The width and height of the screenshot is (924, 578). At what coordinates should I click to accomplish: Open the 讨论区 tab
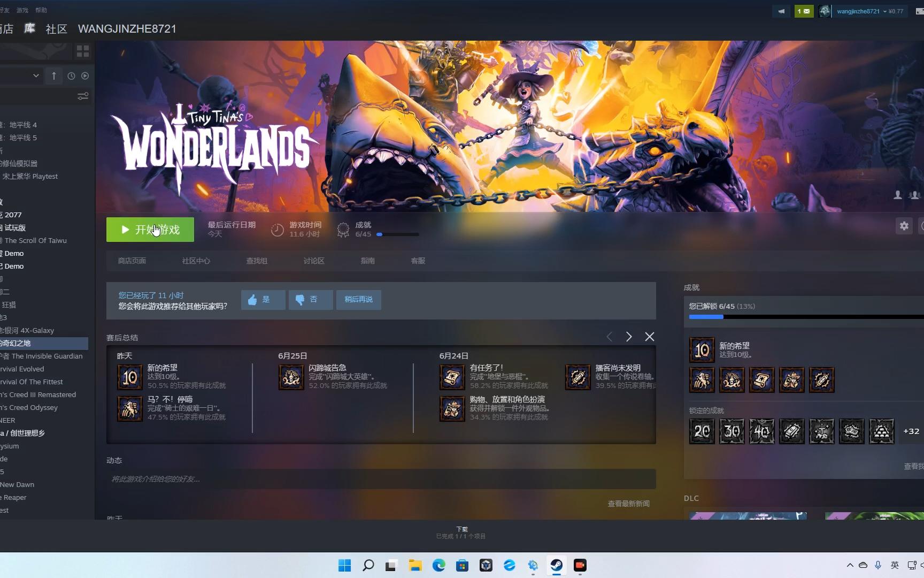tap(314, 261)
